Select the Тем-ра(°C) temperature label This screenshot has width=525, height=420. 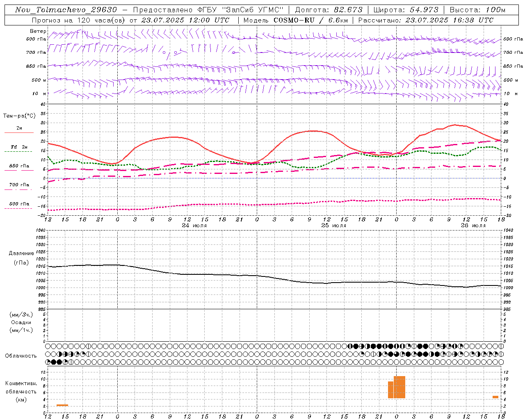click(19, 116)
